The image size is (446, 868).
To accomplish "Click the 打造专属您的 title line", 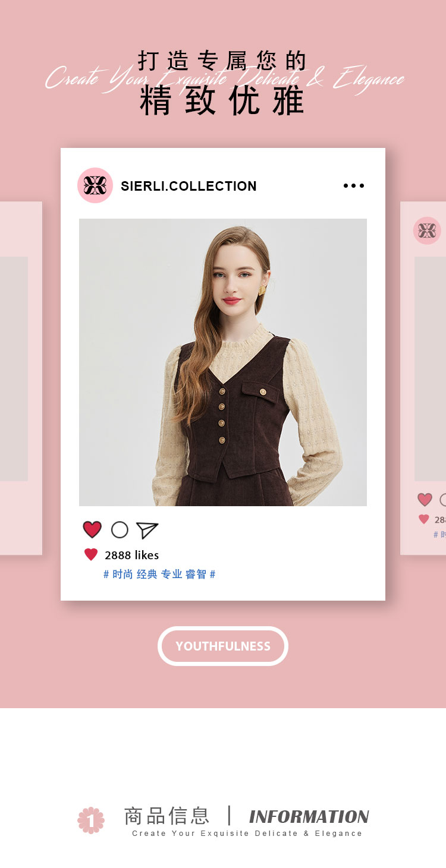I will click(x=222, y=61).
